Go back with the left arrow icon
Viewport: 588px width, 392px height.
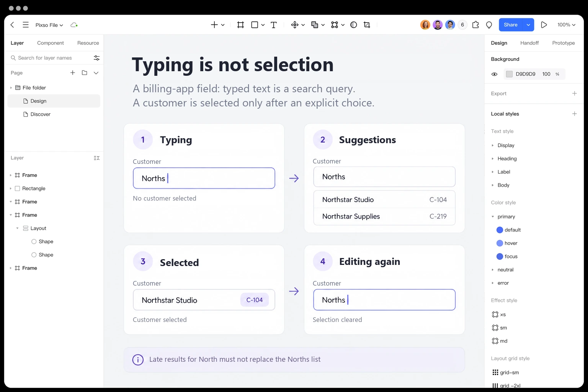[x=12, y=25]
